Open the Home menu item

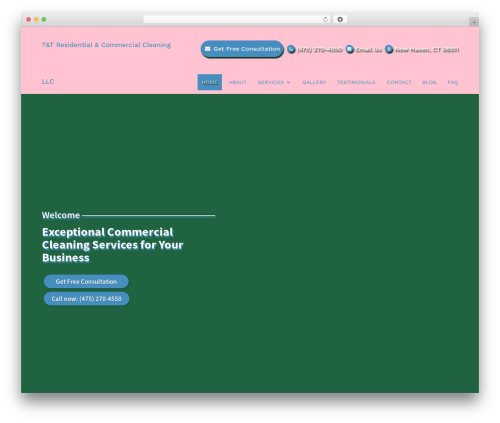coord(210,82)
